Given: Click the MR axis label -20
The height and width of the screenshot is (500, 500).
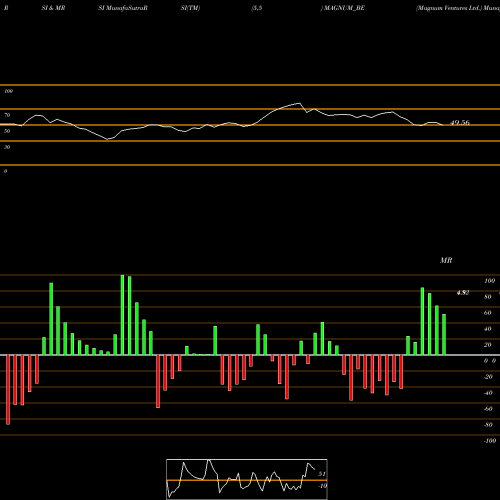Looking at the screenshot, I should coord(488,377).
